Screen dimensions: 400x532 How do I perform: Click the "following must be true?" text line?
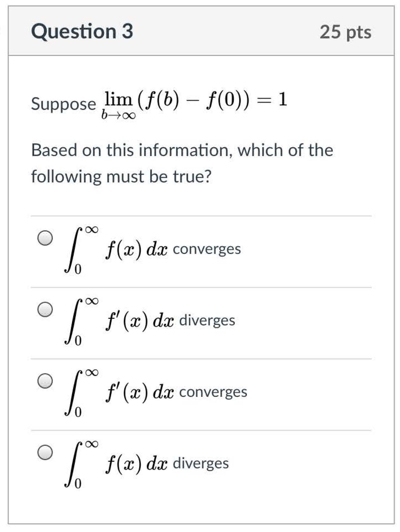(x=121, y=177)
